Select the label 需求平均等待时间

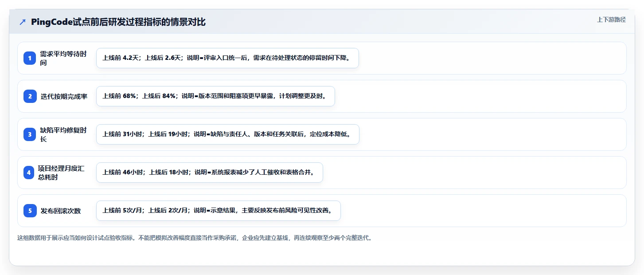click(63, 58)
